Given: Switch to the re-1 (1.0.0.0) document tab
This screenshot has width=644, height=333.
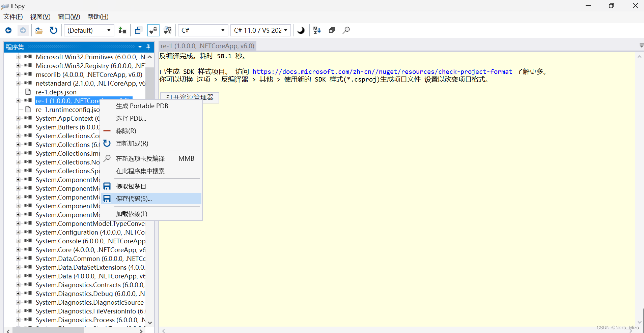Looking at the screenshot, I should click(x=207, y=46).
